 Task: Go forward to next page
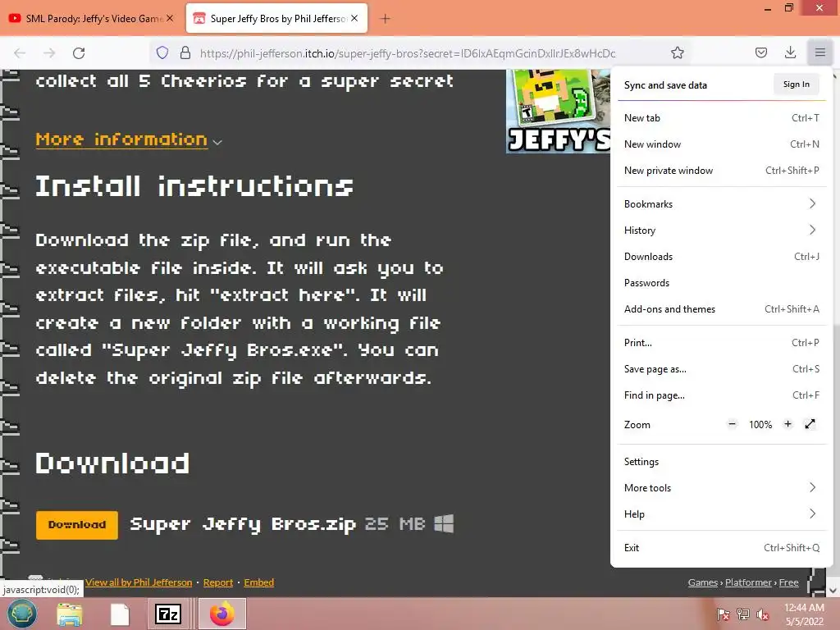pyautogui.click(x=49, y=53)
